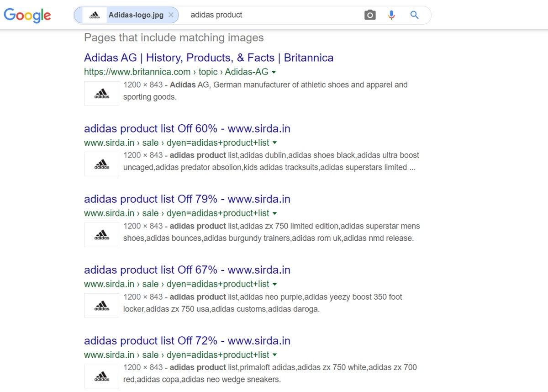548x392 pixels.
Task: Open the Google logo homepage
Action: pos(27,16)
